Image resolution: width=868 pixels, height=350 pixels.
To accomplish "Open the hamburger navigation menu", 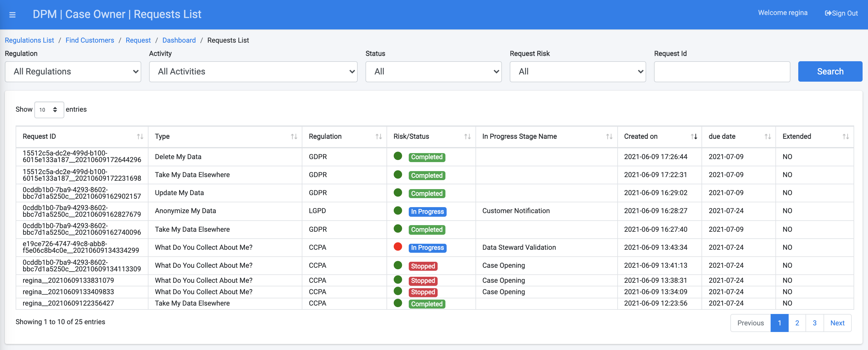I will (x=12, y=15).
